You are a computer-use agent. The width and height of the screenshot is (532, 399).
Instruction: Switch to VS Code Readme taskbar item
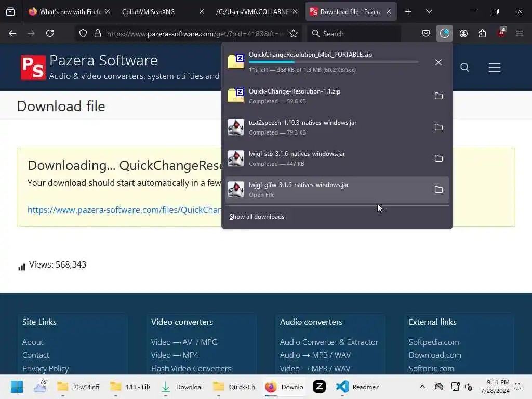click(357, 387)
